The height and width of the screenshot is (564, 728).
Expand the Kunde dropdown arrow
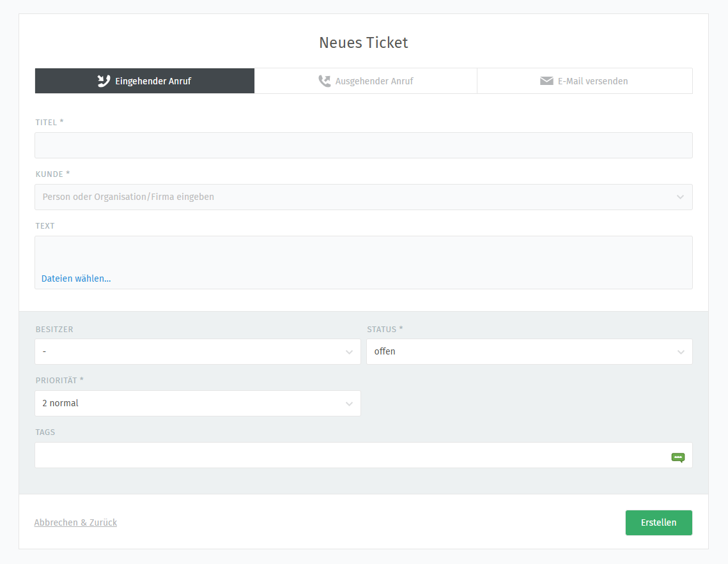point(680,197)
